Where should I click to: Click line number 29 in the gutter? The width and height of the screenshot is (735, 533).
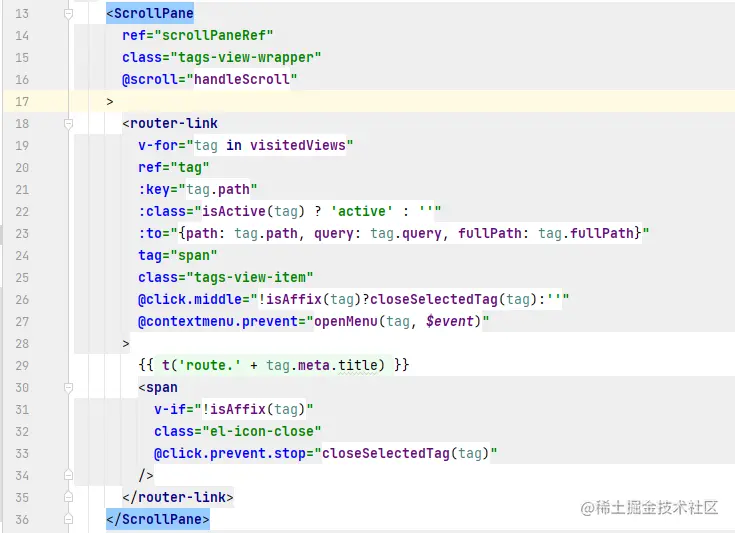22,365
